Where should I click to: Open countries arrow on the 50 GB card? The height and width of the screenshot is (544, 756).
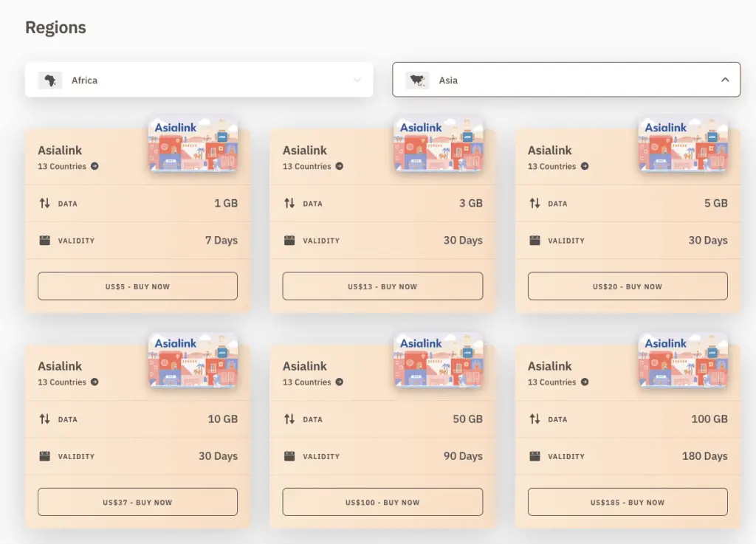340,382
